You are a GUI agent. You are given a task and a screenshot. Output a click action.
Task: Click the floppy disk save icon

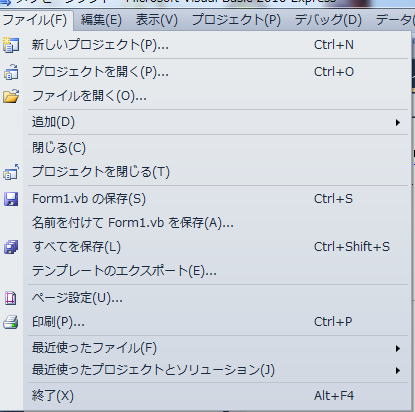[11, 199]
